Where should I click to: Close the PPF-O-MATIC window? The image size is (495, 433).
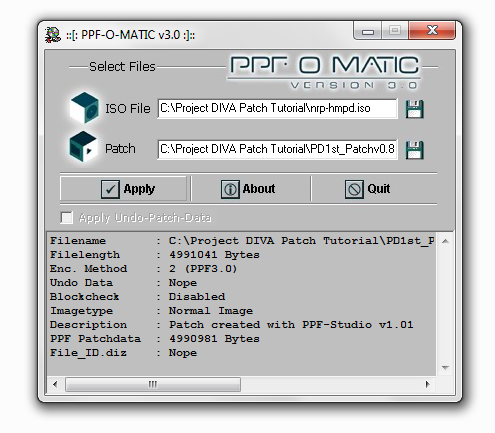[x=432, y=31]
